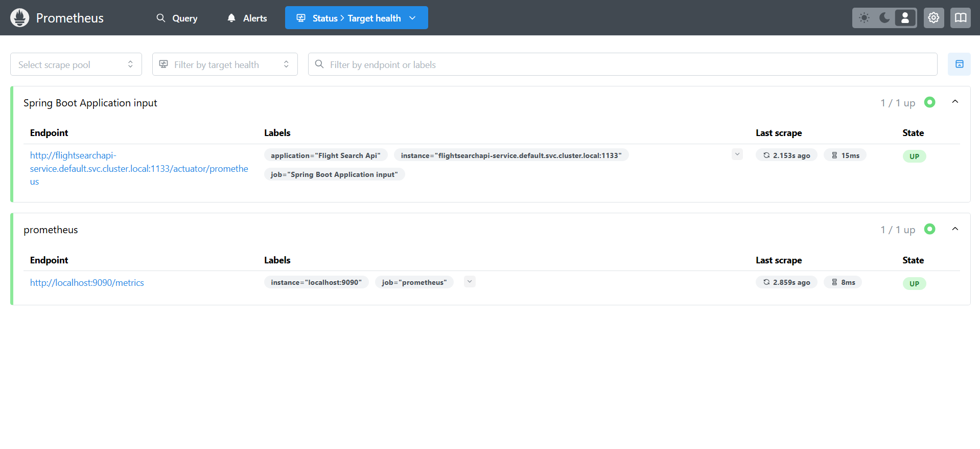The image size is (980, 449).
Task: Click green health ring for Spring Boot pool
Action: click(930, 102)
